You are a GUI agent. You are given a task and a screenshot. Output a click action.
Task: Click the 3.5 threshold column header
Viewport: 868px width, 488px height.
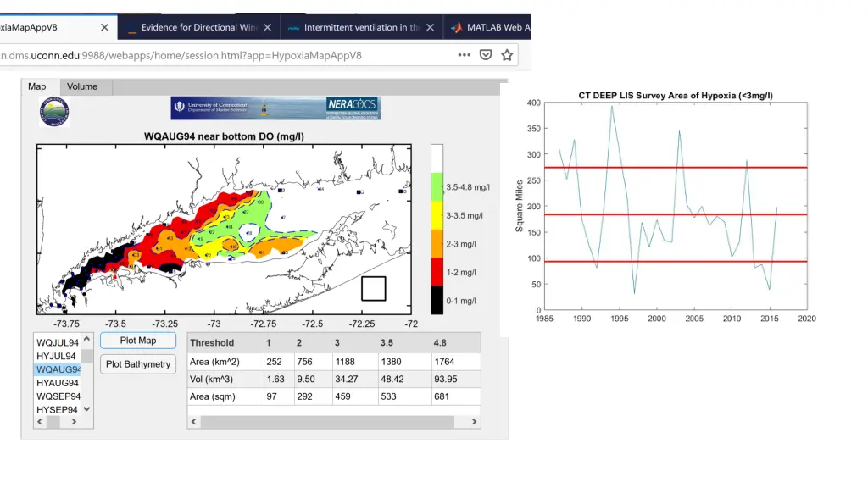387,342
